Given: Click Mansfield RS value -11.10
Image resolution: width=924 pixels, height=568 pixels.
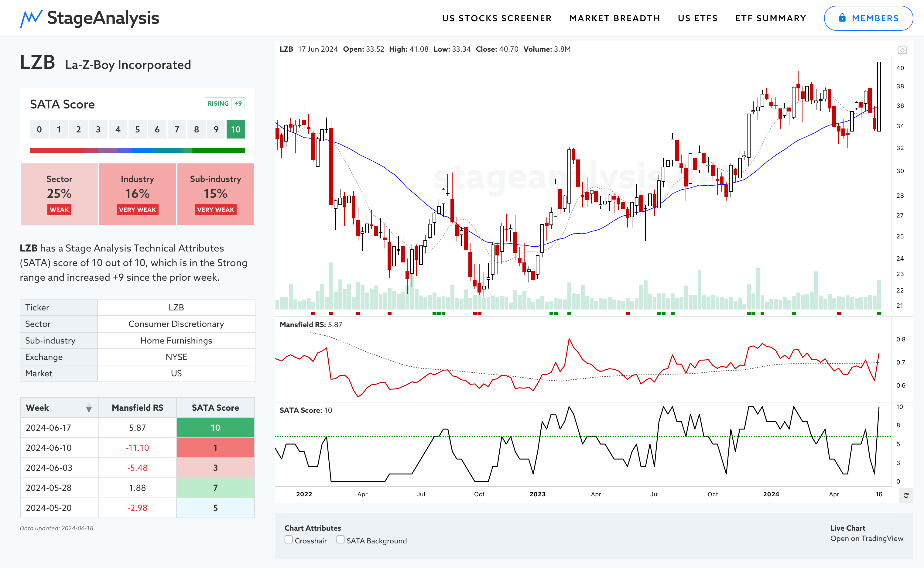Looking at the screenshot, I should point(138,448).
